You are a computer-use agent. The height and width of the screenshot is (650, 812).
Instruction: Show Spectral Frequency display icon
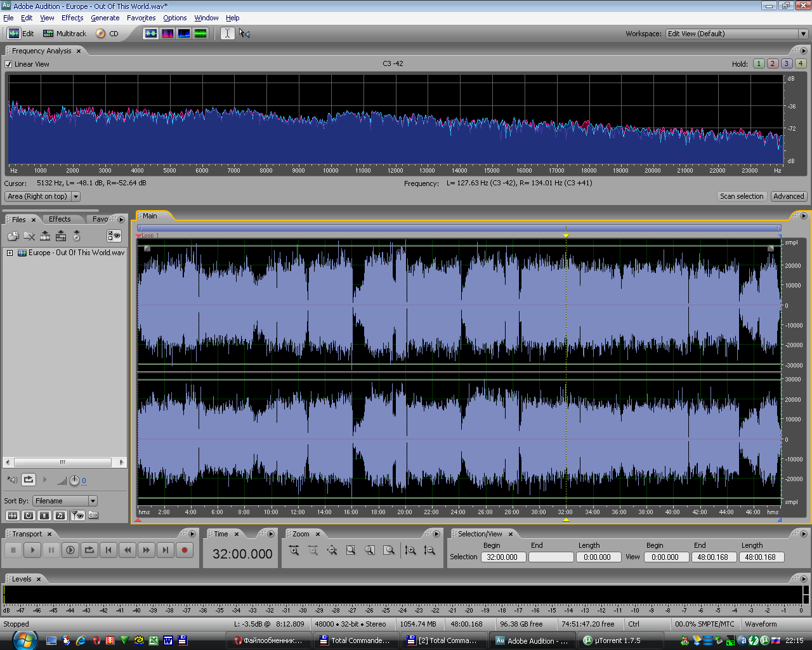click(x=167, y=34)
